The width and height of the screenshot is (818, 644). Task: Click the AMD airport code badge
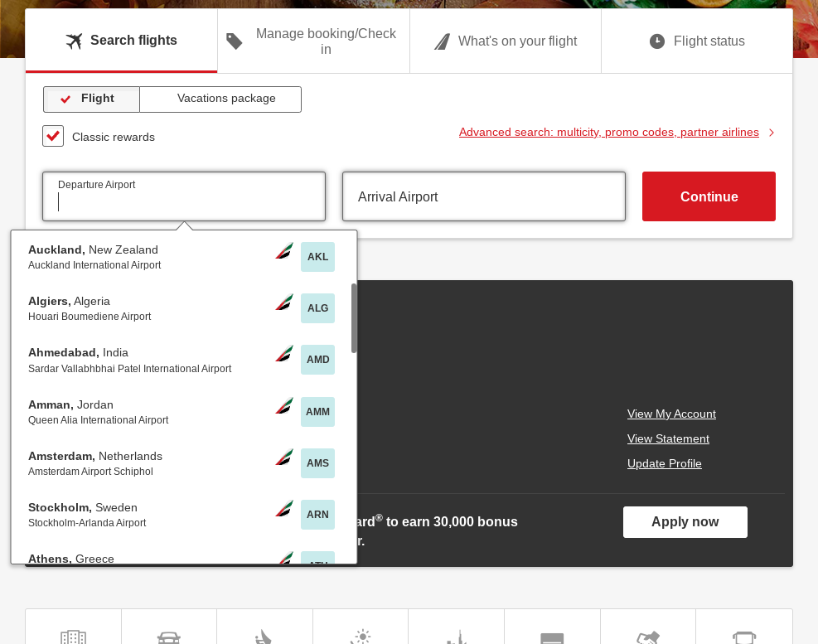(x=317, y=360)
